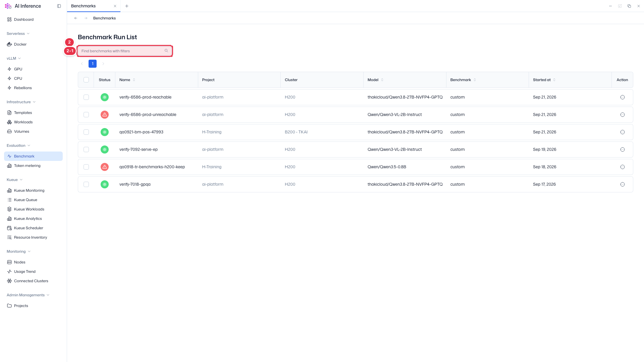Open Token metering in the sidebar
Screen dimensions: 644x362
click(33, 166)
